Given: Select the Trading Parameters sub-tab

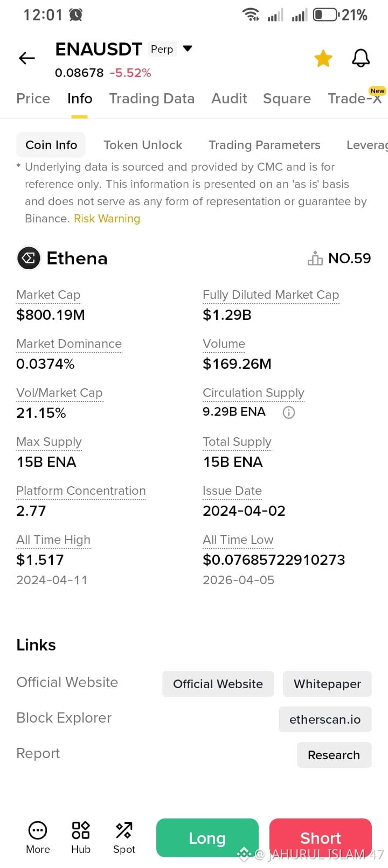Looking at the screenshot, I should click(265, 145).
